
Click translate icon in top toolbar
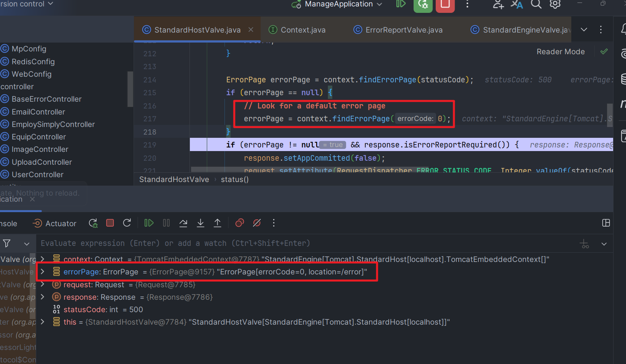(x=517, y=4)
